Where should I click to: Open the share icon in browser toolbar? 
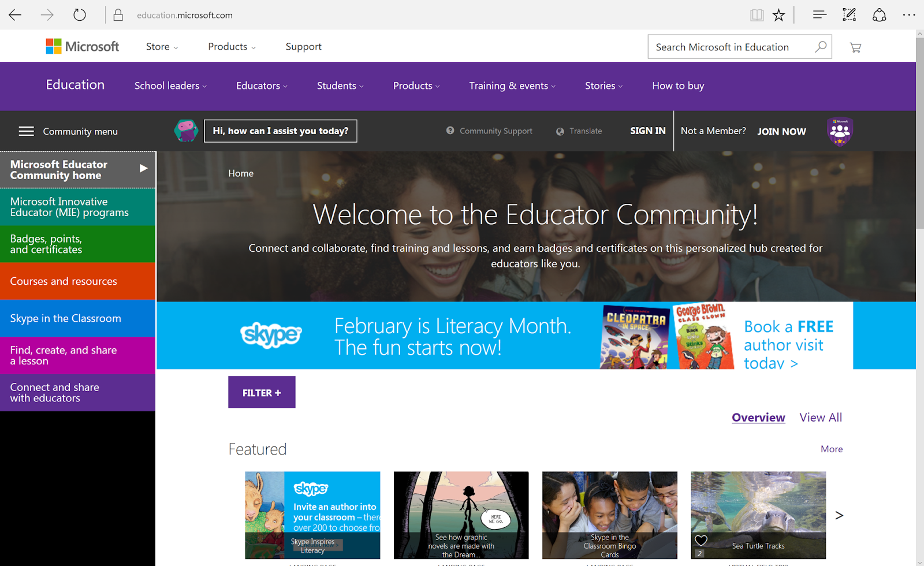[879, 15]
